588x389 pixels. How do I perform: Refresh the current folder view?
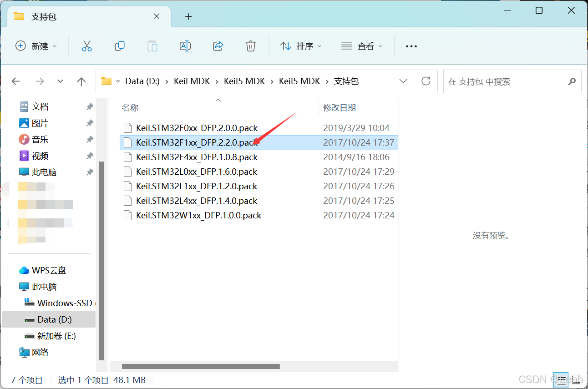point(426,81)
